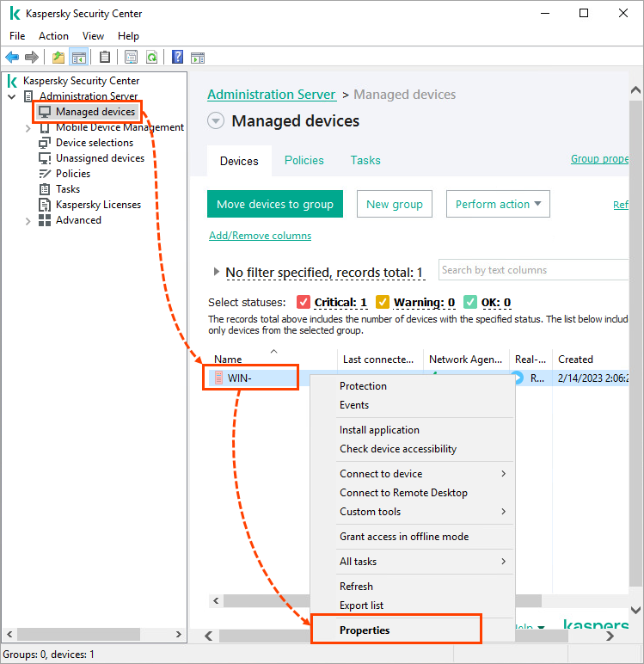Open the View menu

click(x=93, y=36)
